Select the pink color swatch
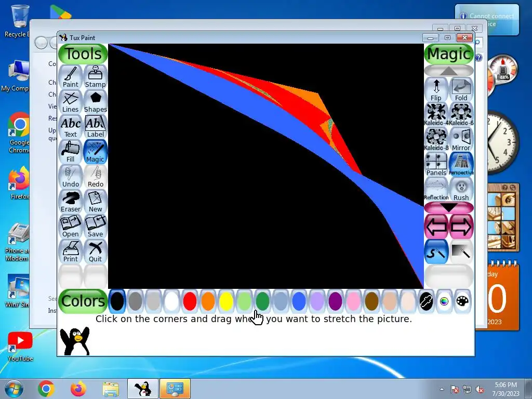This screenshot has width=532, height=399. coord(353,301)
